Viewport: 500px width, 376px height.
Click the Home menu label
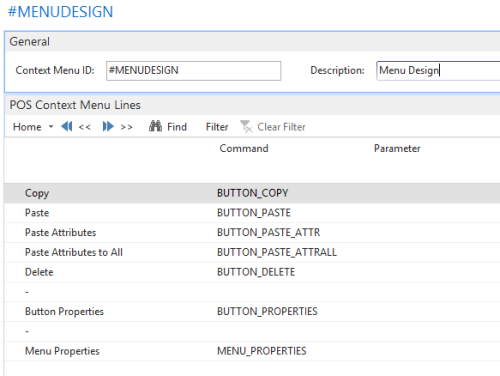[27, 127]
